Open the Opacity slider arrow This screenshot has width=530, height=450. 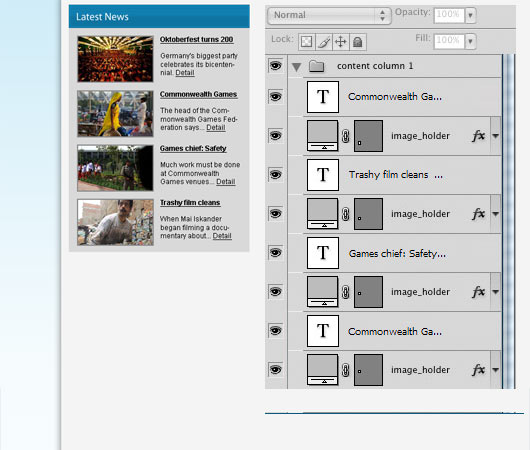470,15
